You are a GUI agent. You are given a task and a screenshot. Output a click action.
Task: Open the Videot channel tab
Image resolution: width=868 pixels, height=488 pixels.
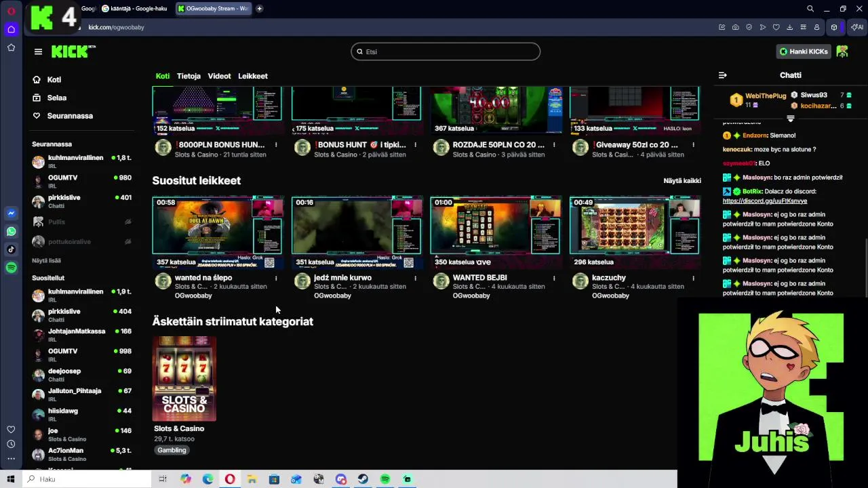[219, 76]
